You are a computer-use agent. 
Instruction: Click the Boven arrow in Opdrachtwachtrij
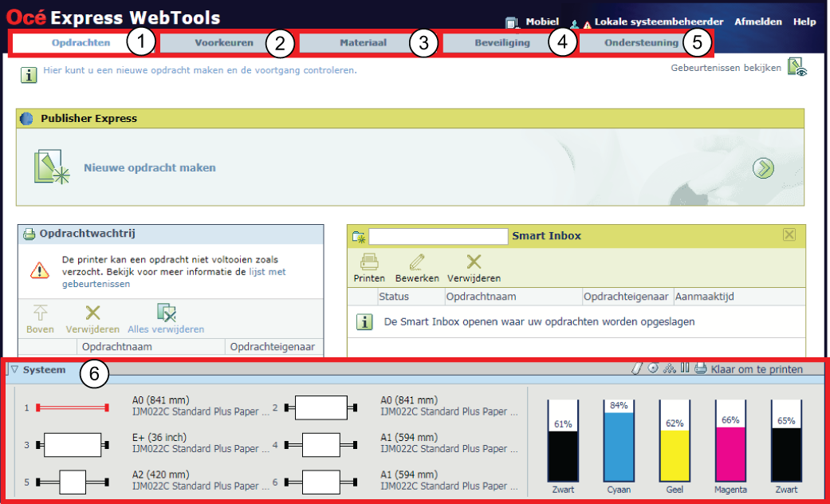pyautogui.click(x=40, y=313)
